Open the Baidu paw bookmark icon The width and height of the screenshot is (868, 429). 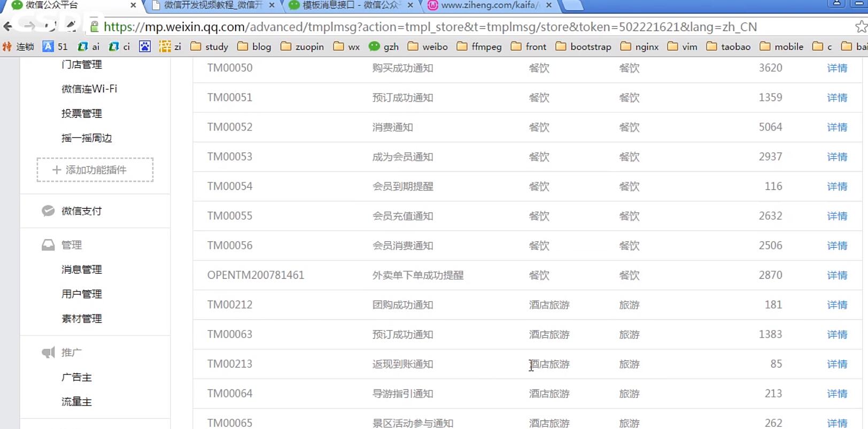(145, 47)
